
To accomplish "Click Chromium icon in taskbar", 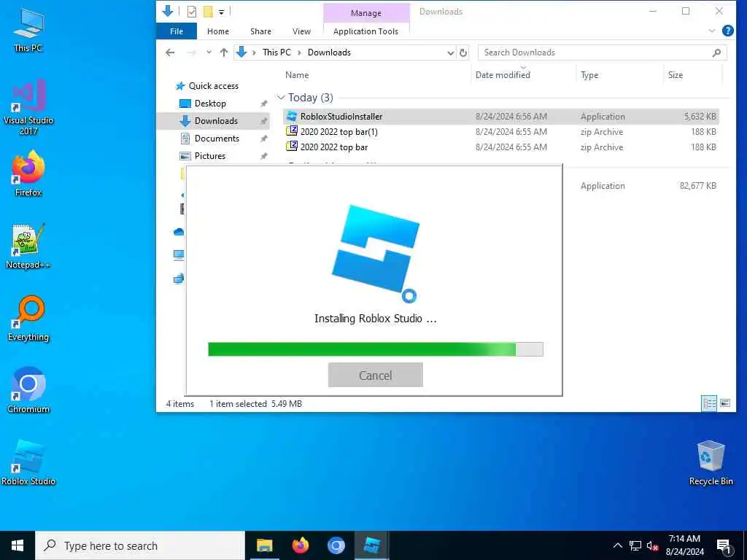I will tap(336, 545).
